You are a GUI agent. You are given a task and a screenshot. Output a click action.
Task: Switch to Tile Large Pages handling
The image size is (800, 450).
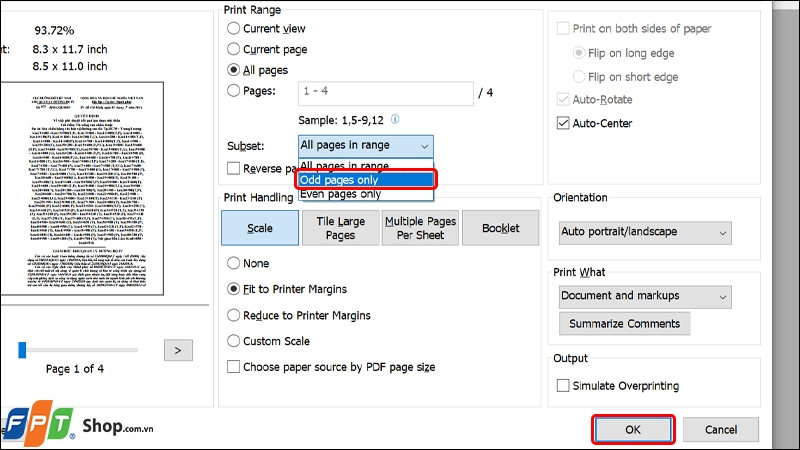pyautogui.click(x=340, y=228)
